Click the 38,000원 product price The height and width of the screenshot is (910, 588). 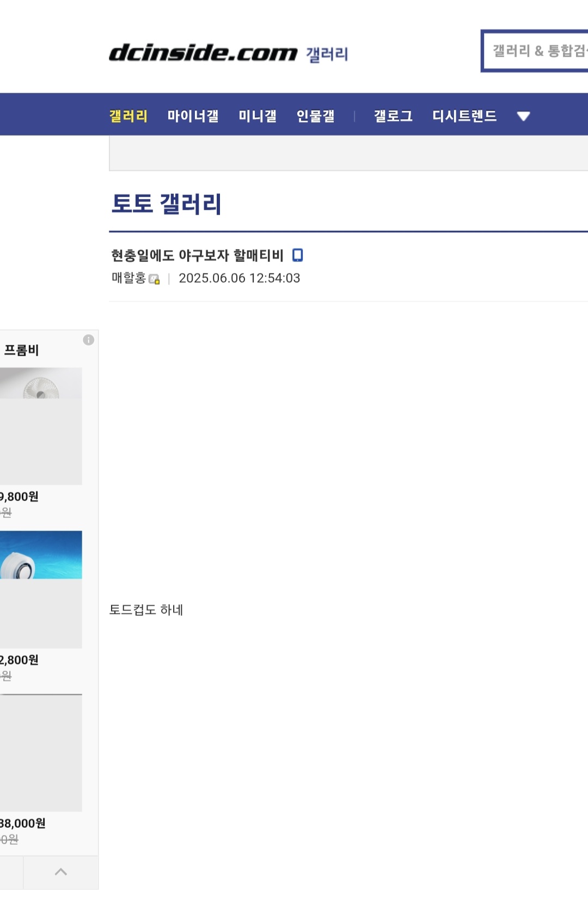22,823
